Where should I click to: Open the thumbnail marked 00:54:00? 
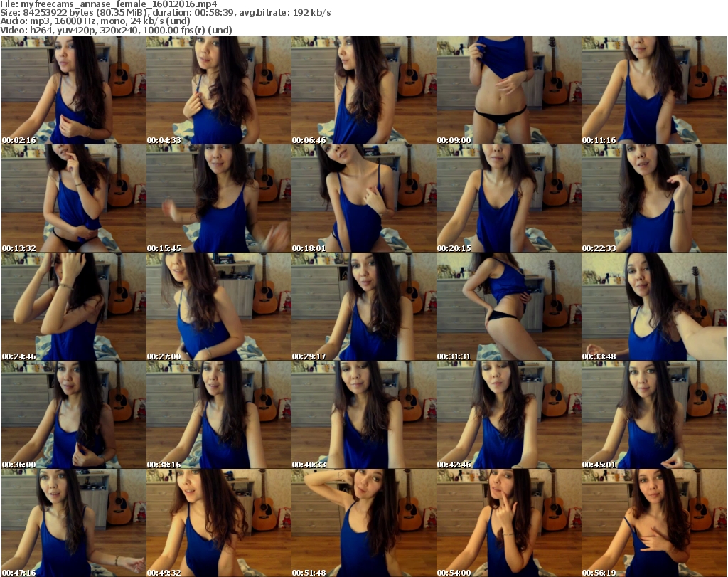pos(509,523)
